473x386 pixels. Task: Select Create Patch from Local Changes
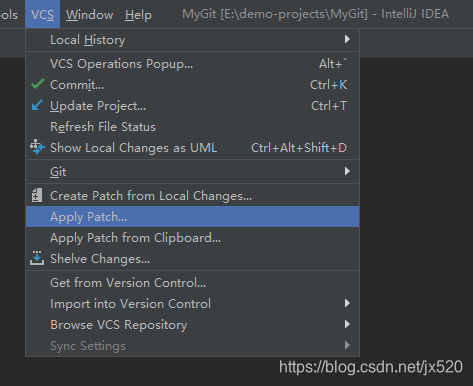click(x=192, y=196)
